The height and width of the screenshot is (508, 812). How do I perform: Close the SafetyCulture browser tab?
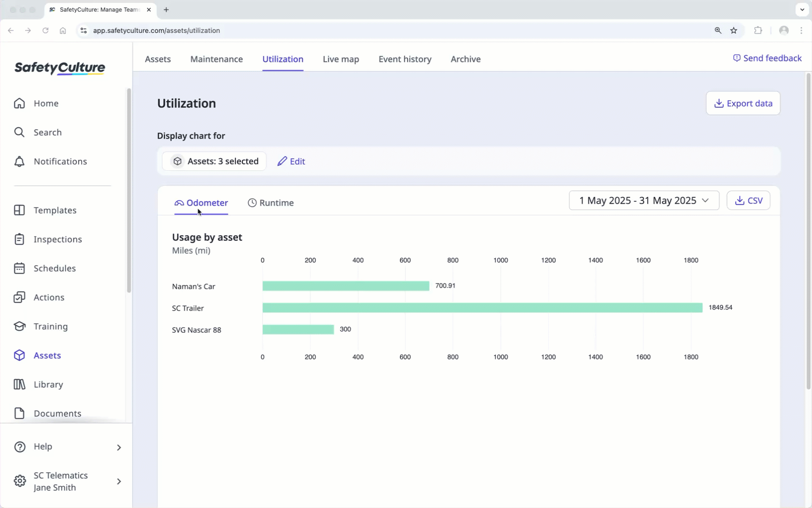[x=149, y=10]
